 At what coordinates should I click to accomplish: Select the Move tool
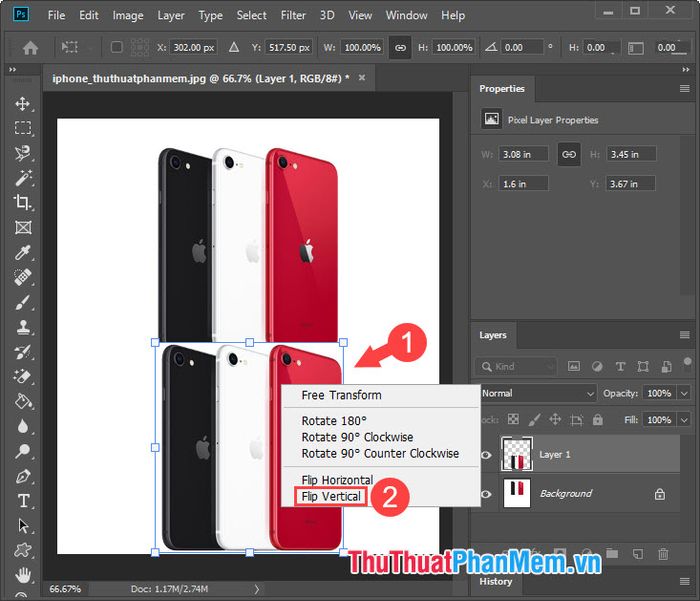[x=22, y=104]
